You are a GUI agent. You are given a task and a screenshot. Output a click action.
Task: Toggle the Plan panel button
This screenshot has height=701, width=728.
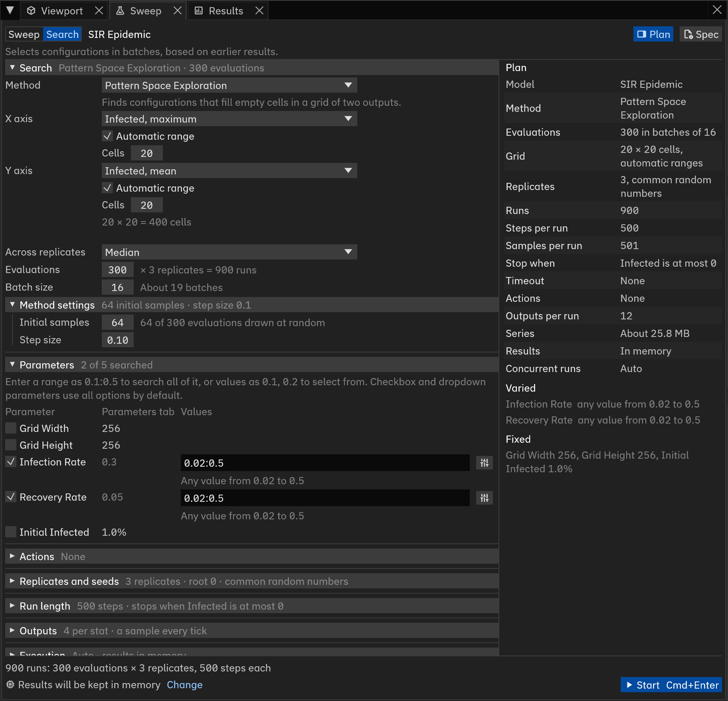point(653,34)
